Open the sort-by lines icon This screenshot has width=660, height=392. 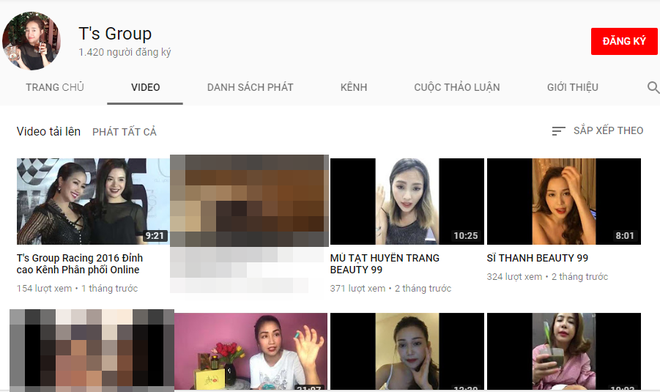pos(559,131)
